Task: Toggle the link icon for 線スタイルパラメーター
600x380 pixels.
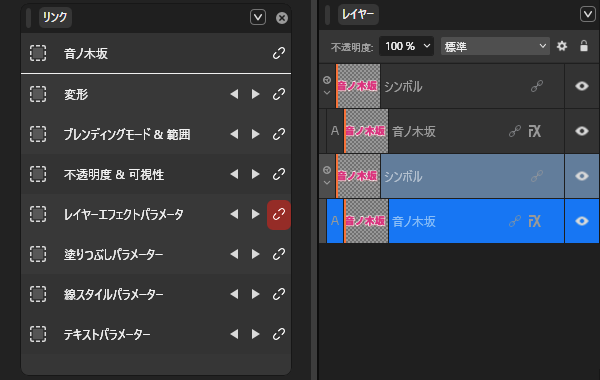Action: [x=279, y=294]
